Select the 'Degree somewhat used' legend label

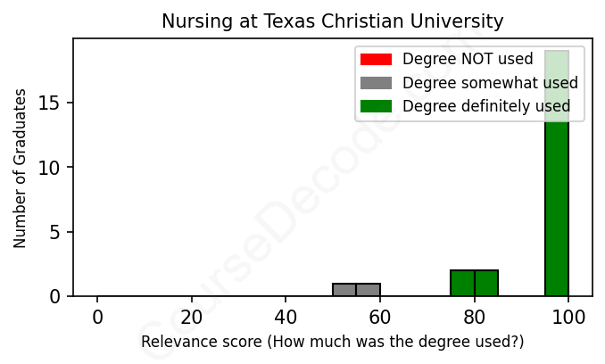click(490, 83)
